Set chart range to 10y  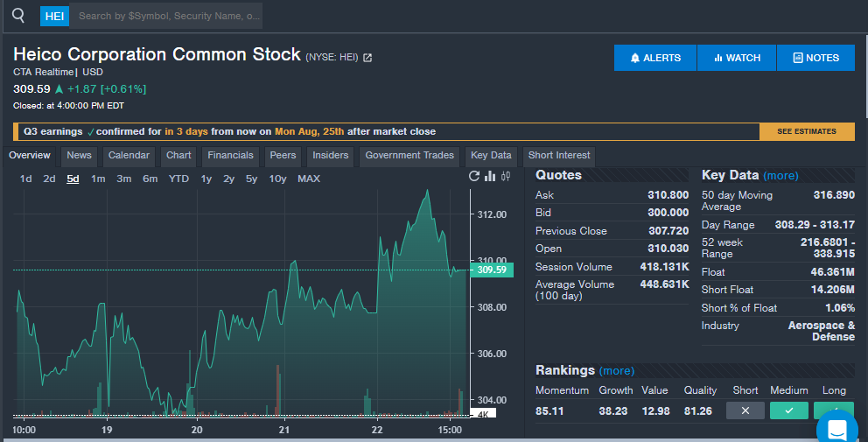click(278, 179)
